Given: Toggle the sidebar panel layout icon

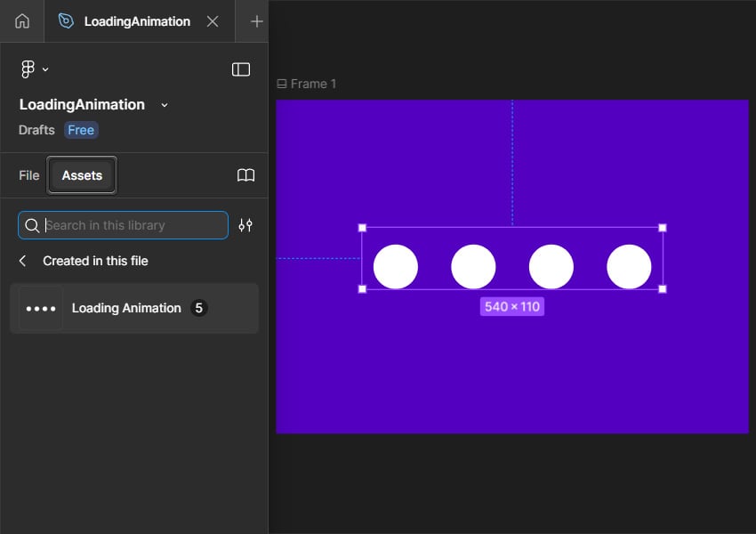Looking at the screenshot, I should (241, 69).
